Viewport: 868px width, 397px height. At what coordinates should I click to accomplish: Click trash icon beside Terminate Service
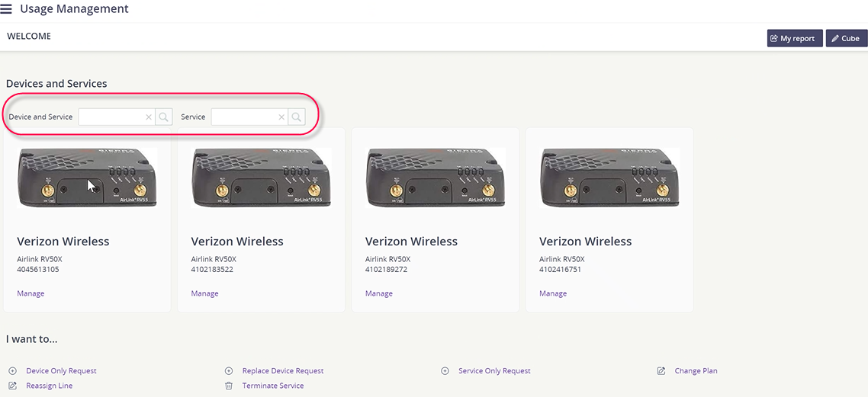[x=229, y=386]
